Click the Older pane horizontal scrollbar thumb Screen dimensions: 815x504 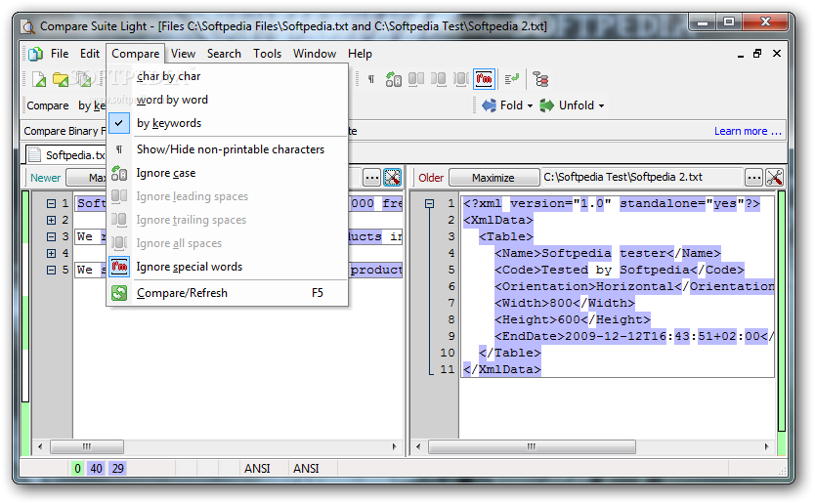532,446
